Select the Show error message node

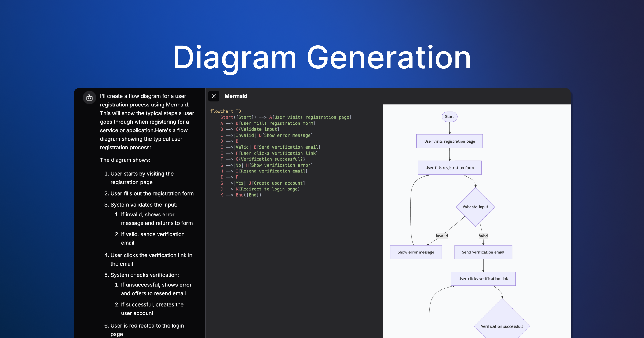click(x=416, y=252)
